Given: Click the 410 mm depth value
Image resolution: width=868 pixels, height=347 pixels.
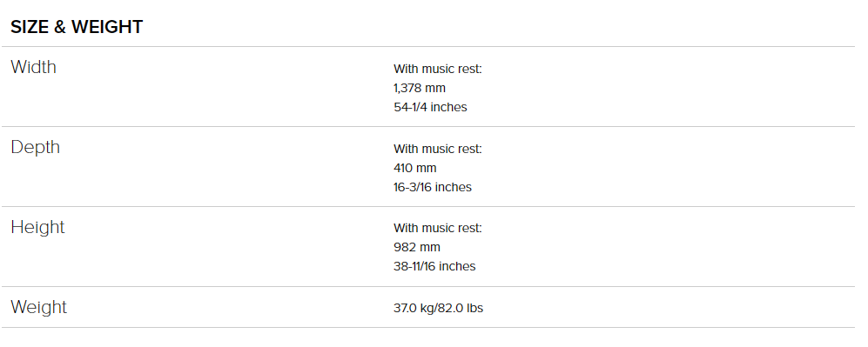Looking at the screenshot, I should pyautogui.click(x=415, y=168).
